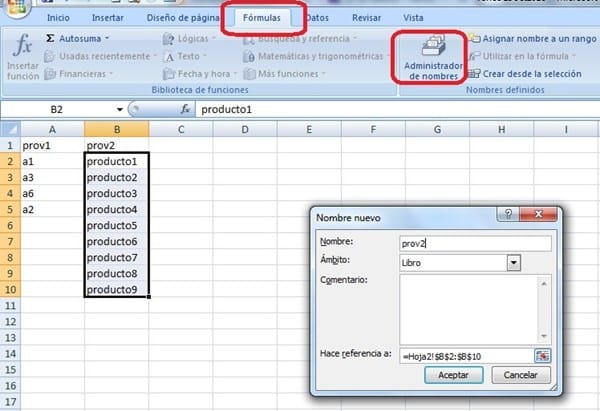Open the Más funciones menu
The height and width of the screenshot is (411, 600).
(x=284, y=74)
